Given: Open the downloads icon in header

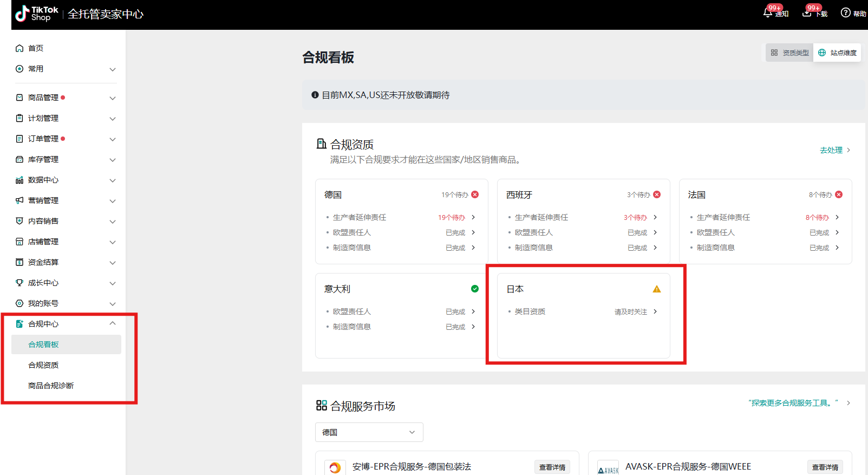Looking at the screenshot, I should (x=807, y=13).
